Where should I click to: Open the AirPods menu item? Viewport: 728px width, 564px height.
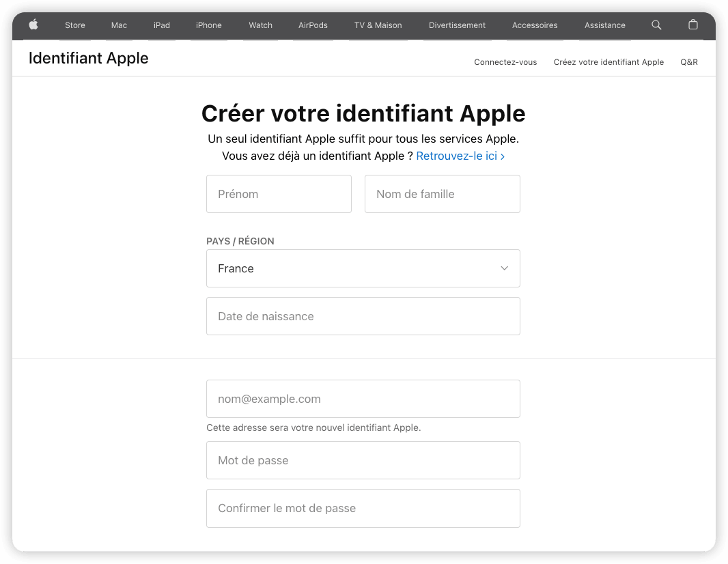click(313, 25)
